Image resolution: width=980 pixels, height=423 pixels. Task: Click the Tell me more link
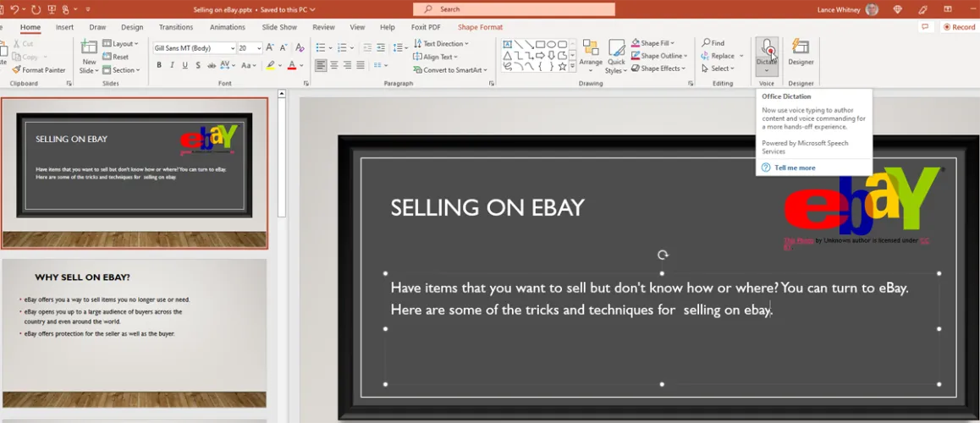[x=795, y=168]
